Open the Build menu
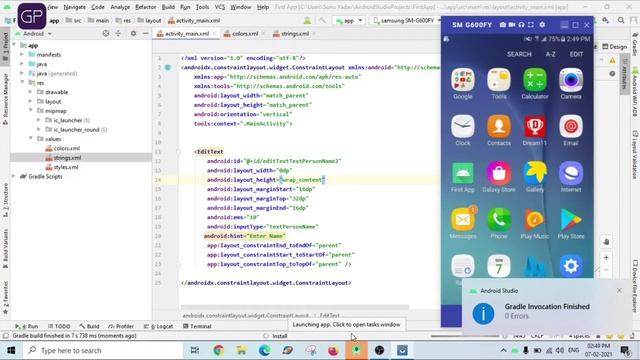640x360 pixels. (168, 7)
